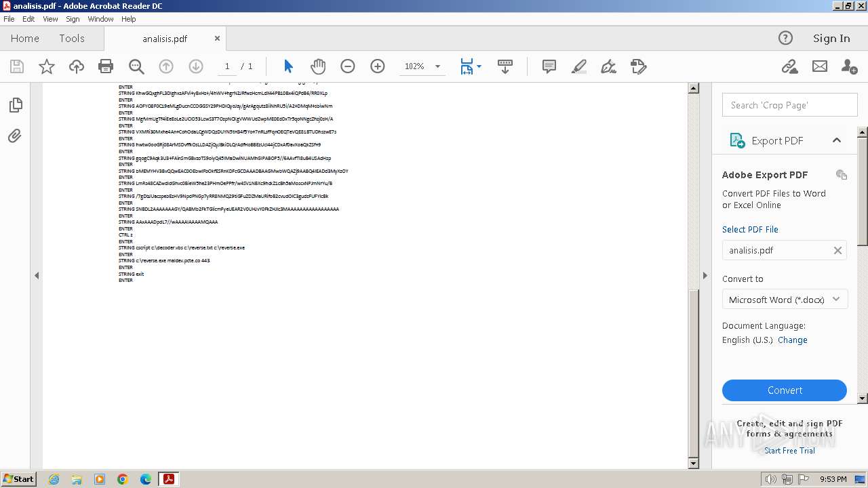
Task: Select the analisis.pdf document tab
Action: [165, 39]
